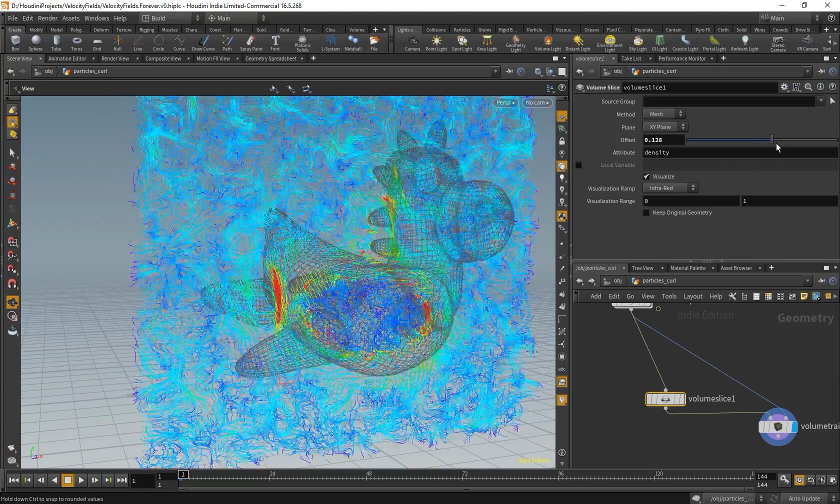Open the parameter gear settings menu
The width and height of the screenshot is (840, 504).
pyautogui.click(x=784, y=87)
